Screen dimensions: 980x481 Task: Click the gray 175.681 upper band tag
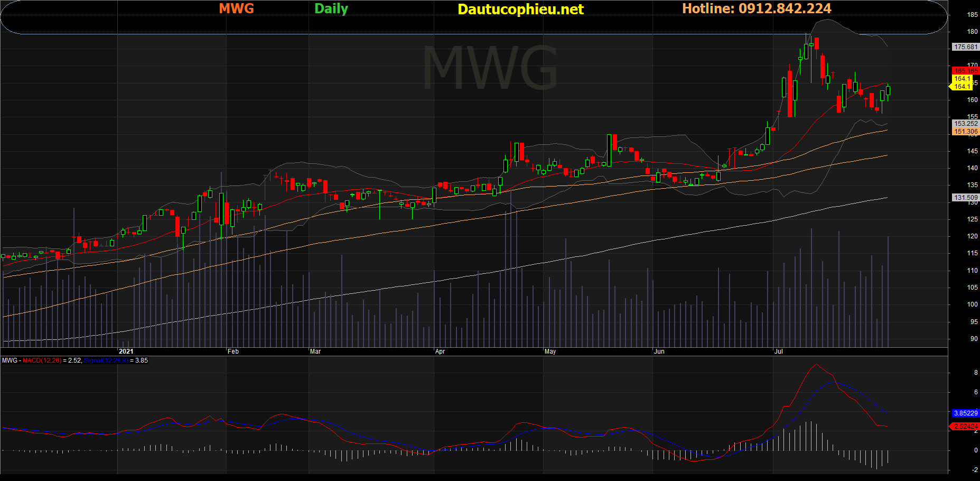click(x=966, y=47)
